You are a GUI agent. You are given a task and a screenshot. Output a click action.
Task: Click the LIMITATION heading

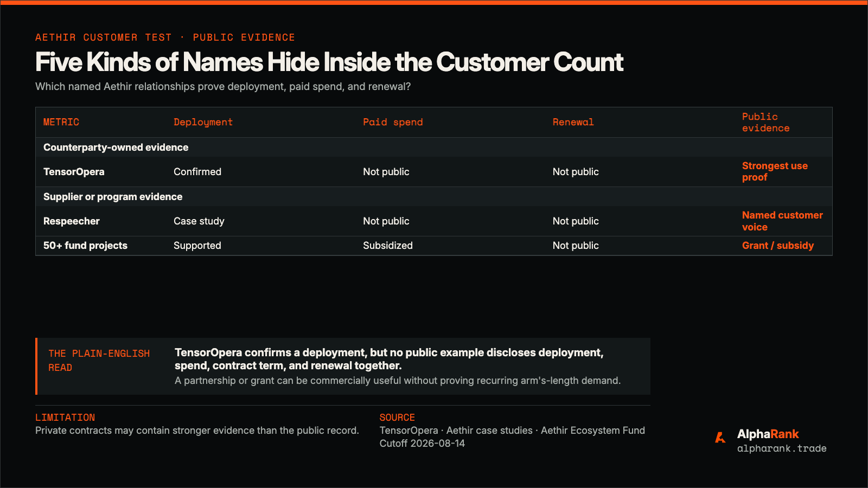point(65,418)
